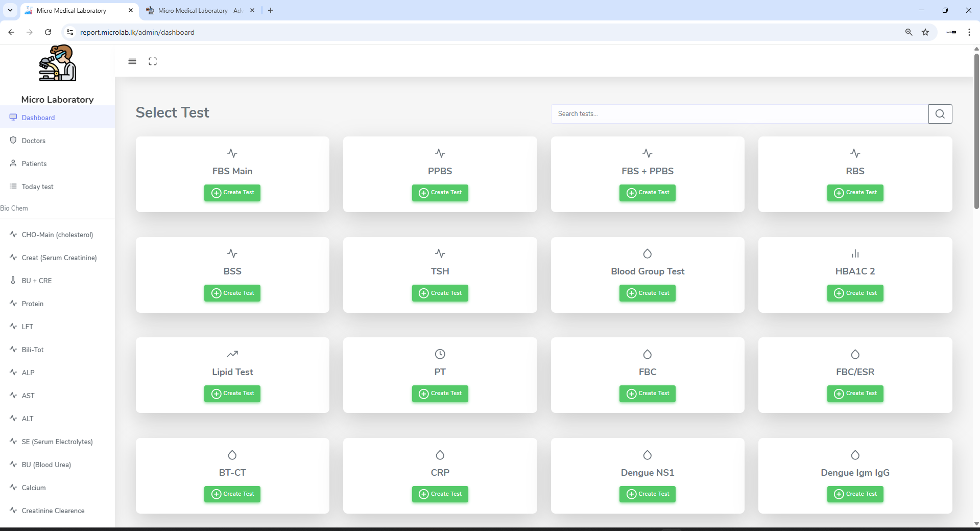Click the search magnifier button
The height and width of the screenshot is (531, 980).
(940, 114)
